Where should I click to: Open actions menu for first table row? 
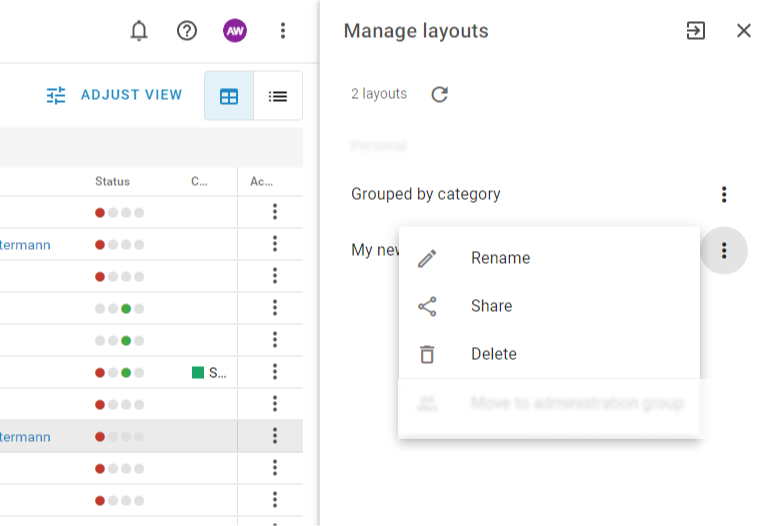click(x=274, y=212)
